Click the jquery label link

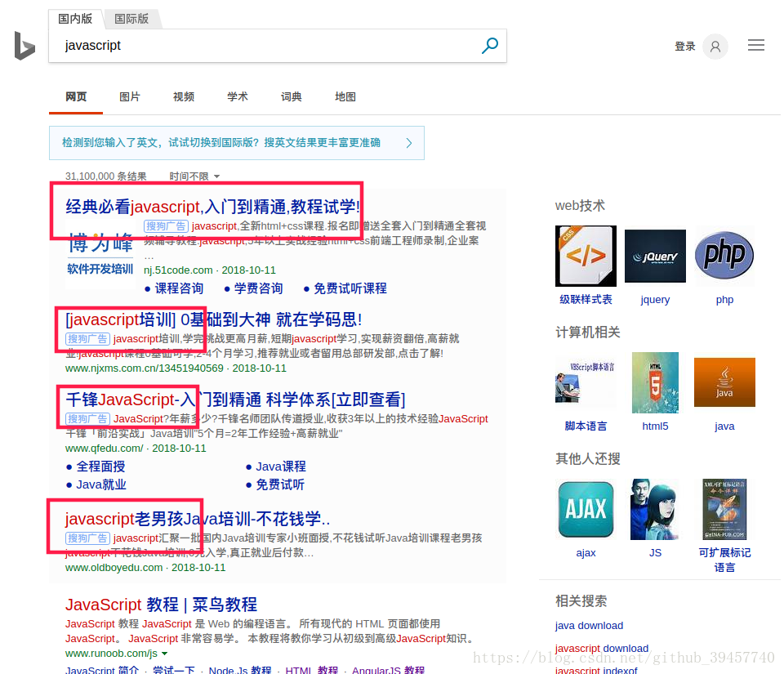(x=655, y=300)
